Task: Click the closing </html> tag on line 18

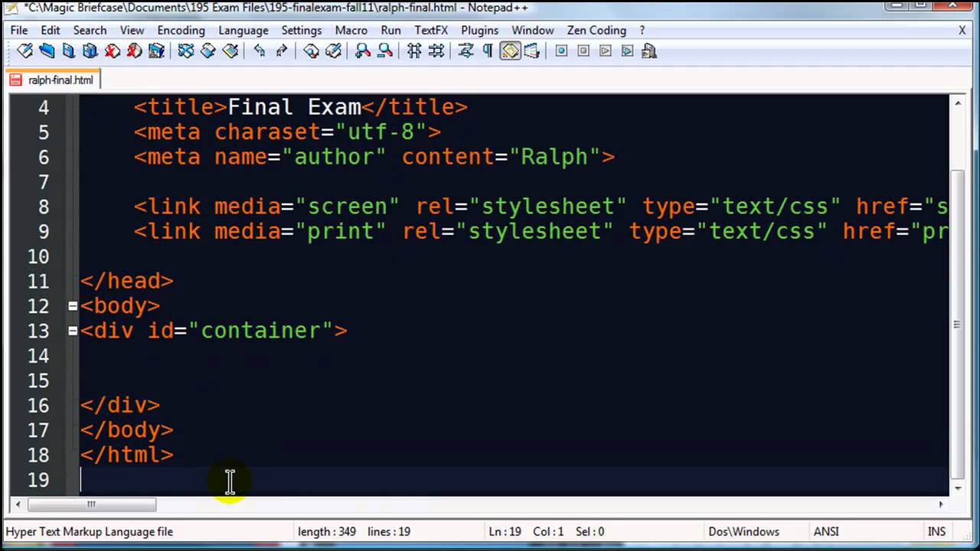Action: [127, 455]
